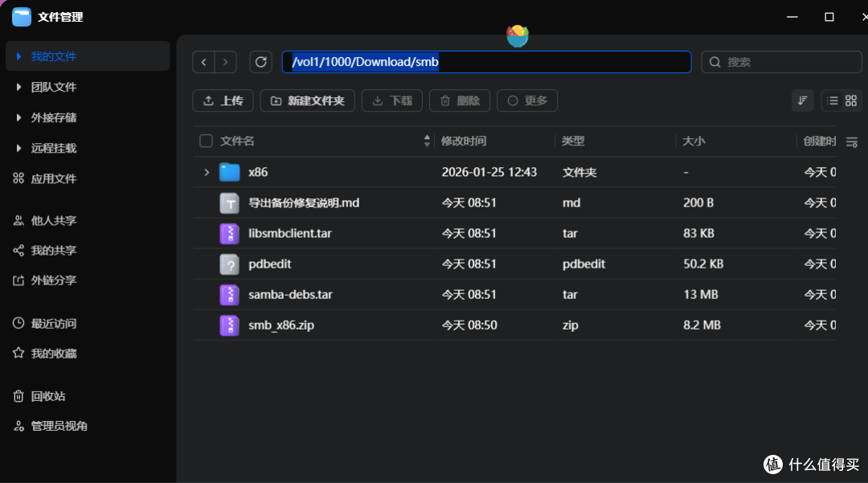Click the 下载 download button
The height and width of the screenshot is (483, 868).
point(392,100)
